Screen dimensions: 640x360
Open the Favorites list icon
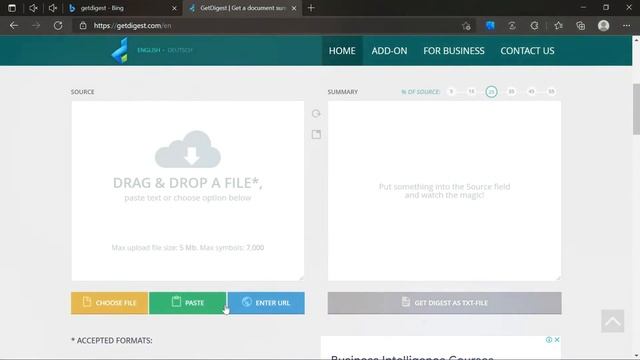click(x=558, y=26)
